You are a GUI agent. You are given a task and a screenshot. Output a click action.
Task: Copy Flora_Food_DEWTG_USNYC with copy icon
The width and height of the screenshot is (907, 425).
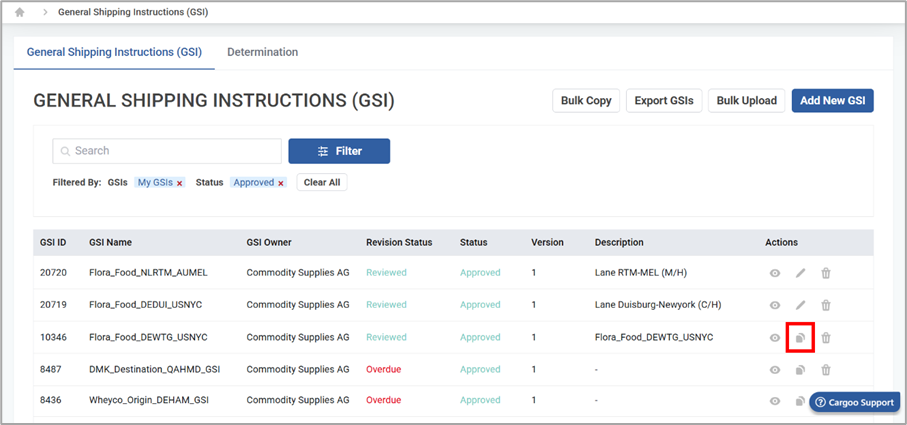pyautogui.click(x=800, y=338)
